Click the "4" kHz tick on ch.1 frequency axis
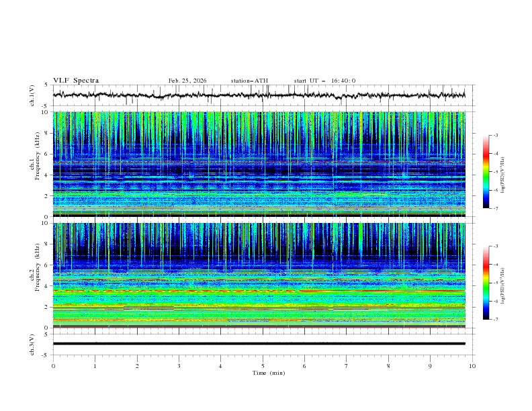The height and width of the screenshot is (411, 532). tap(48, 175)
